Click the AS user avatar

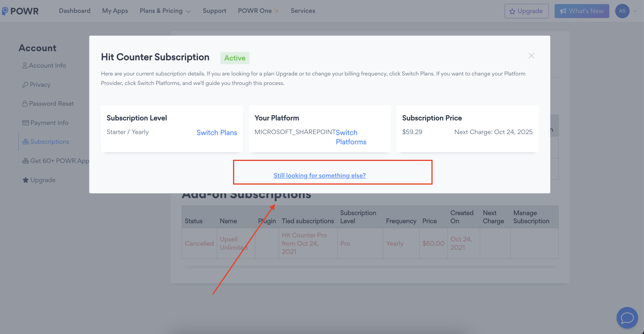point(622,11)
